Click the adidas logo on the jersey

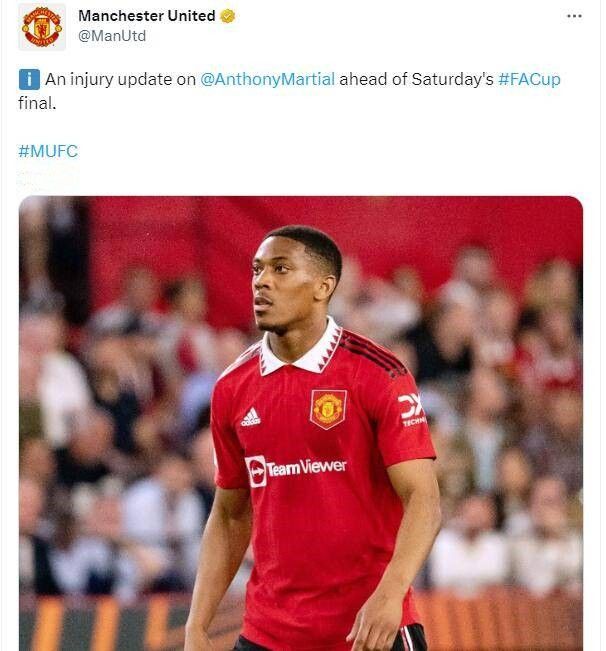click(x=250, y=416)
